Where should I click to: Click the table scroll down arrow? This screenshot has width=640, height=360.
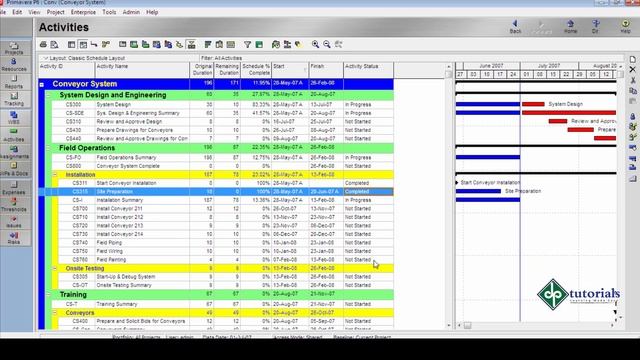449,325
